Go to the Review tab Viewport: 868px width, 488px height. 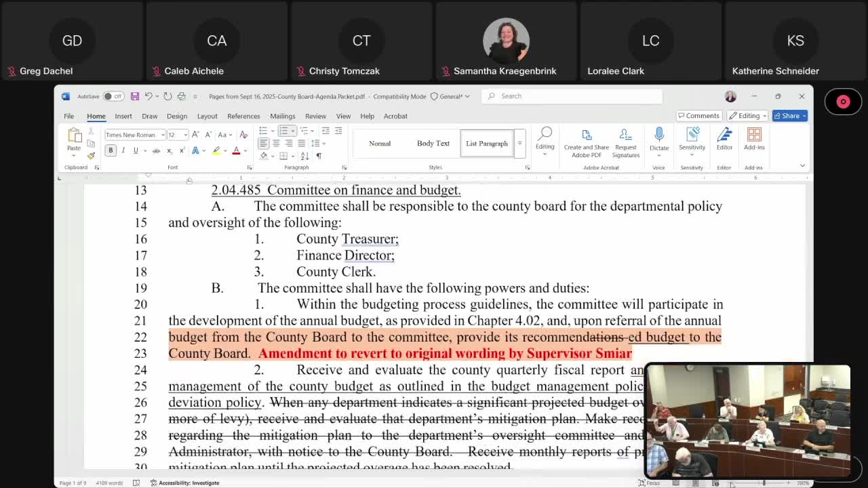315,116
